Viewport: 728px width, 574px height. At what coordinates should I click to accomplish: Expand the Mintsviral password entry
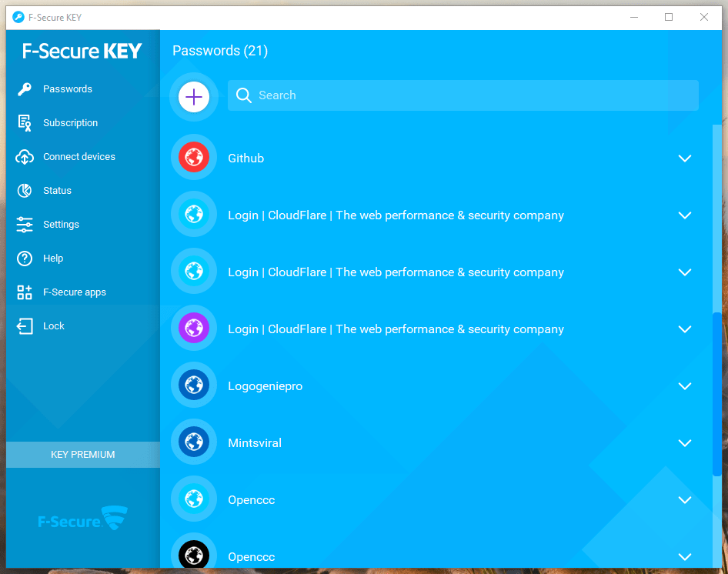pyautogui.click(x=684, y=442)
